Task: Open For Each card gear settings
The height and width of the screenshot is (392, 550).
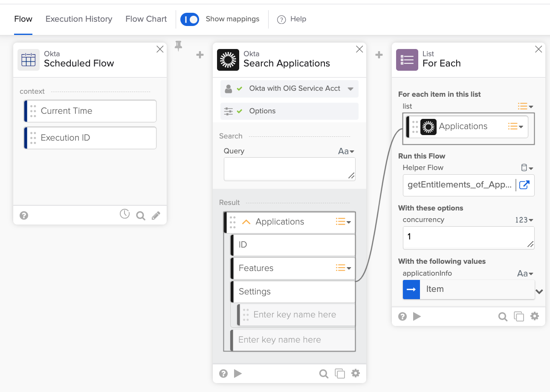Action: pos(535,316)
